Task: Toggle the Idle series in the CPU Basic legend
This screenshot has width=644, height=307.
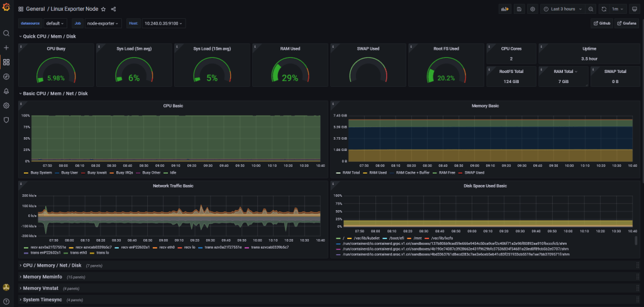Action: coord(172,172)
